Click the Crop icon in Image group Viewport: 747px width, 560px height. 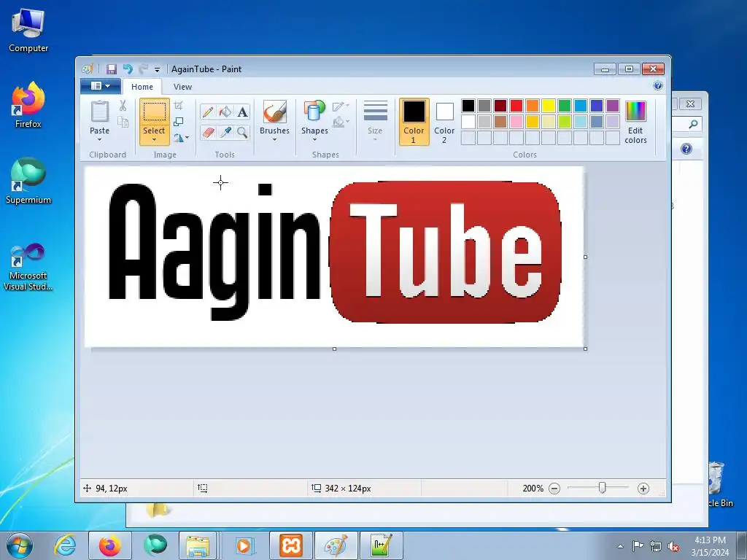coord(178,106)
